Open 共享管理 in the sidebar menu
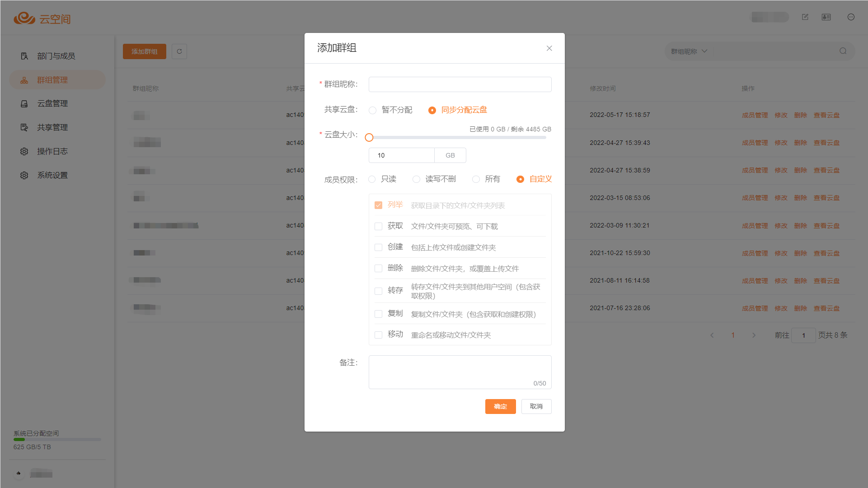 pyautogui.click(x=52, y=127)
